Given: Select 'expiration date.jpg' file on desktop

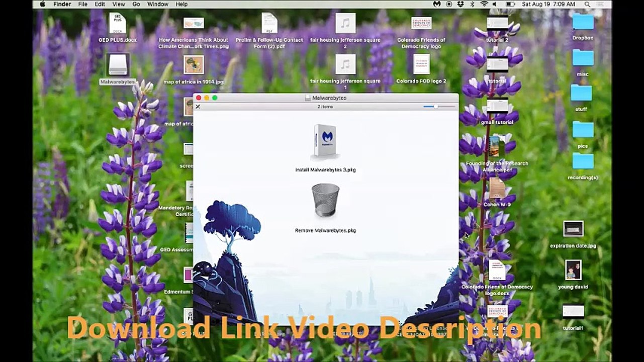Looking at the screenshot, I should [x=573, y=229].
